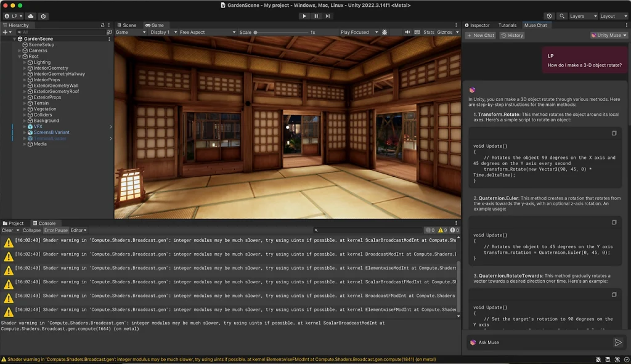Click the VFX prefab cube icon
Screen dimensions: 631x364
[x=30, y=127]
